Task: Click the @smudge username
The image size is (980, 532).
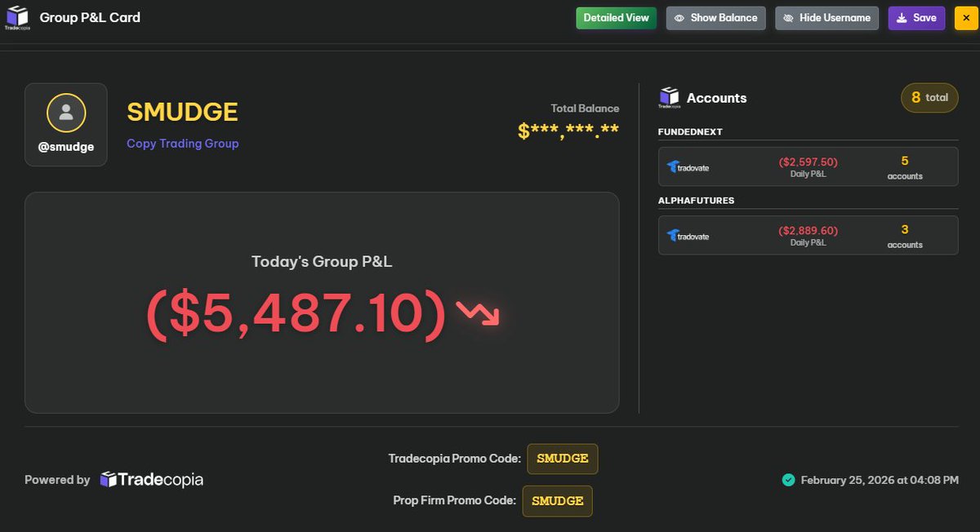Action: [66, 148]
